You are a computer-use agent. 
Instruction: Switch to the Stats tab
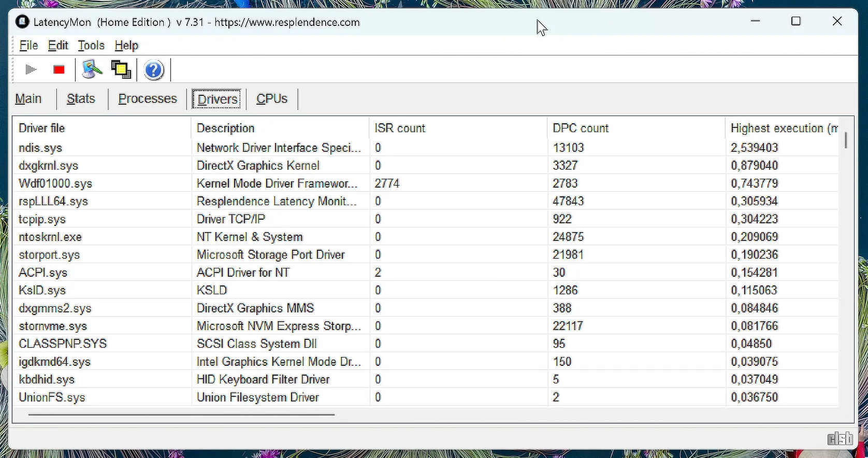point(81,99)
